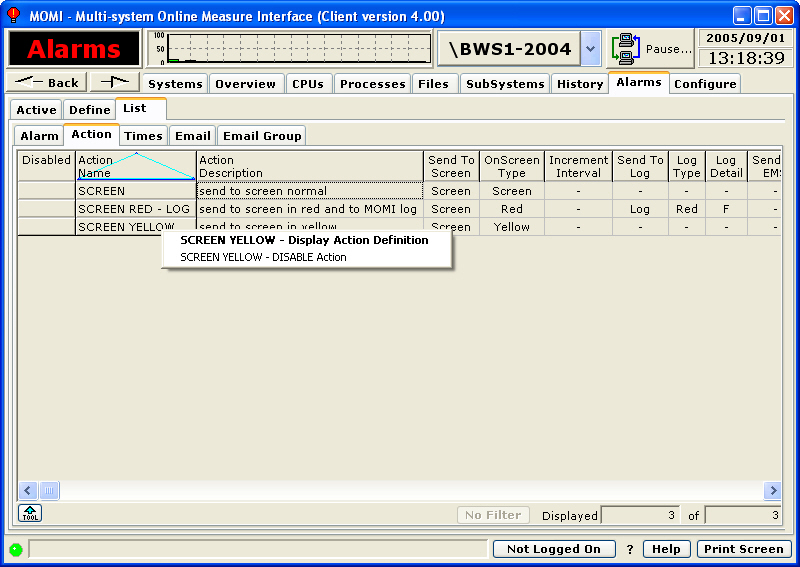This screenshot has width=800, height=567.
Task: Open the \BWS1-2004 system dropdown
Action: (590, 48)
